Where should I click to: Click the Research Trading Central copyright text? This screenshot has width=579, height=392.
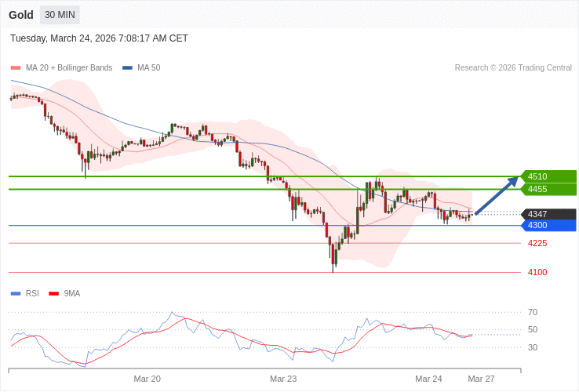tap(513, 68)
